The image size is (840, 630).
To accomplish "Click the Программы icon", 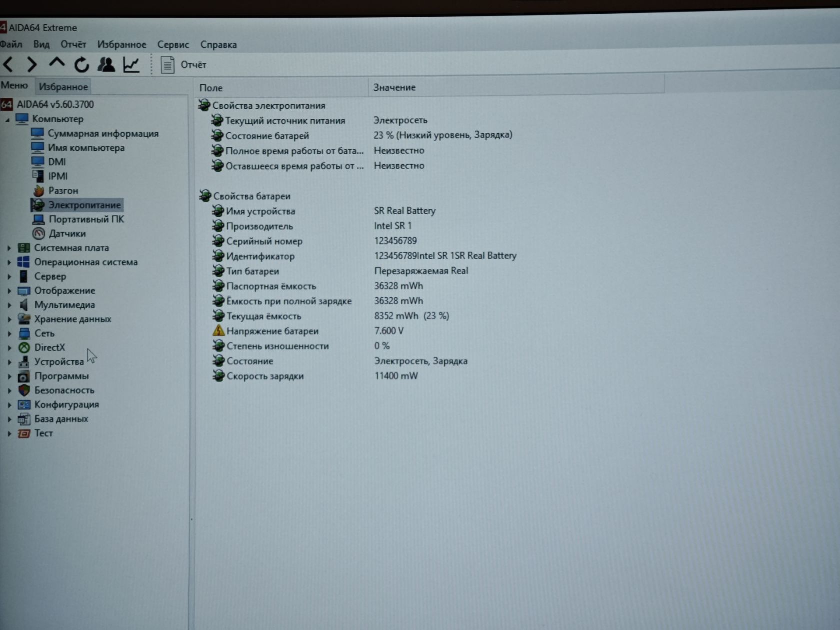I will 24,376.
